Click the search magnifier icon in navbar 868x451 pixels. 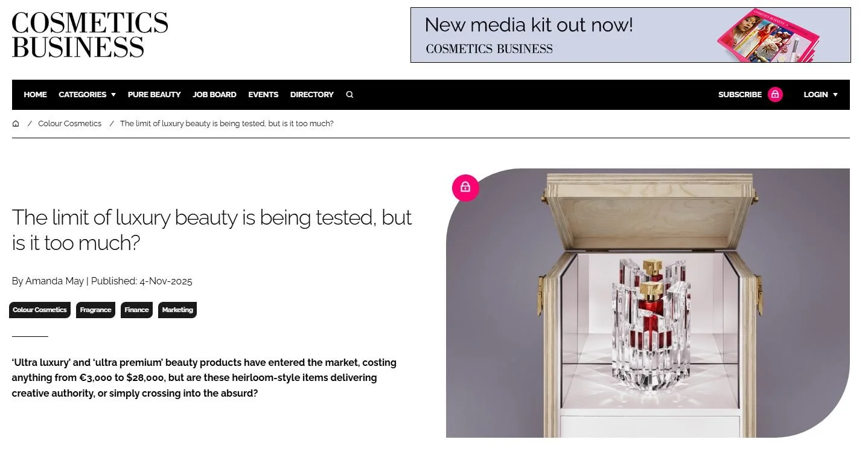349,95
